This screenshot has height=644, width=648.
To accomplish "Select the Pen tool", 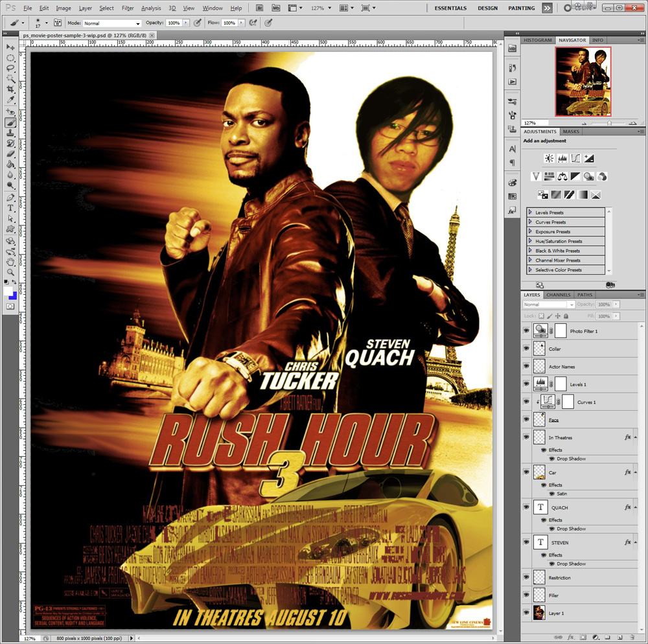I will pos(10,198).
